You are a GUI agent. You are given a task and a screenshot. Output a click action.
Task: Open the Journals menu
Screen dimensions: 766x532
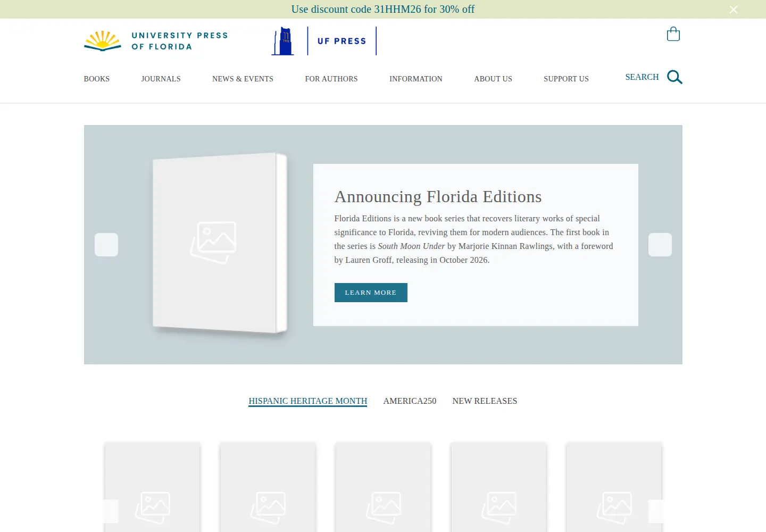click(x=161, y=79)
